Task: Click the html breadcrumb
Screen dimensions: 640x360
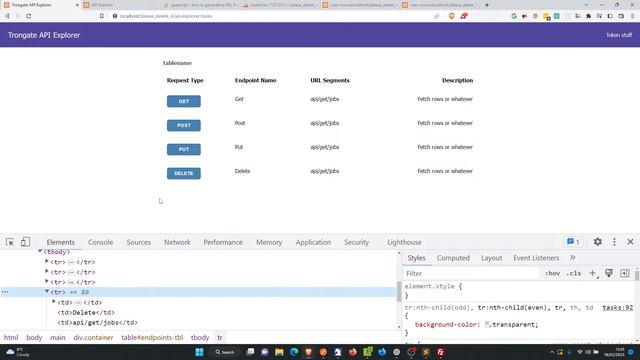Action: click(x=11, y=338)
